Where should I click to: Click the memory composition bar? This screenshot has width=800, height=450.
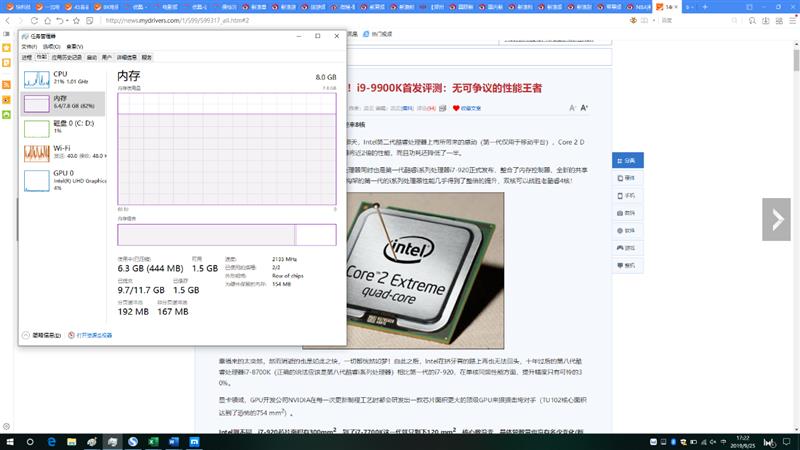coord(227,235)
